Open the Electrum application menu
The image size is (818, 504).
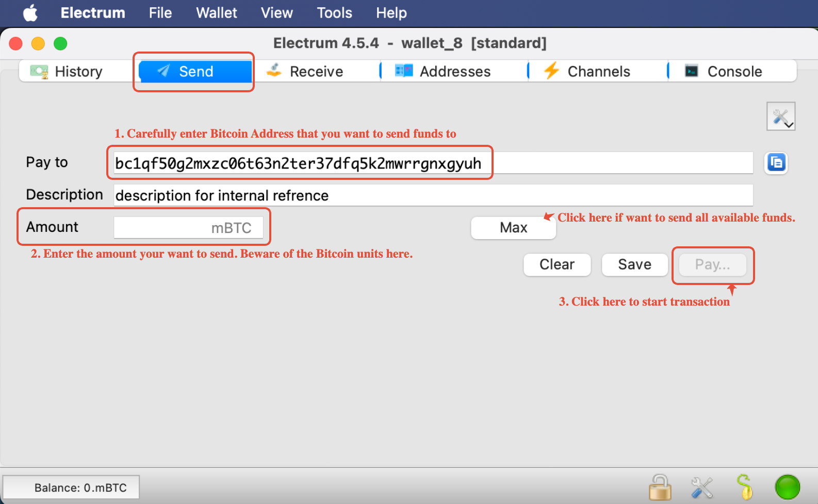point(93,13)
